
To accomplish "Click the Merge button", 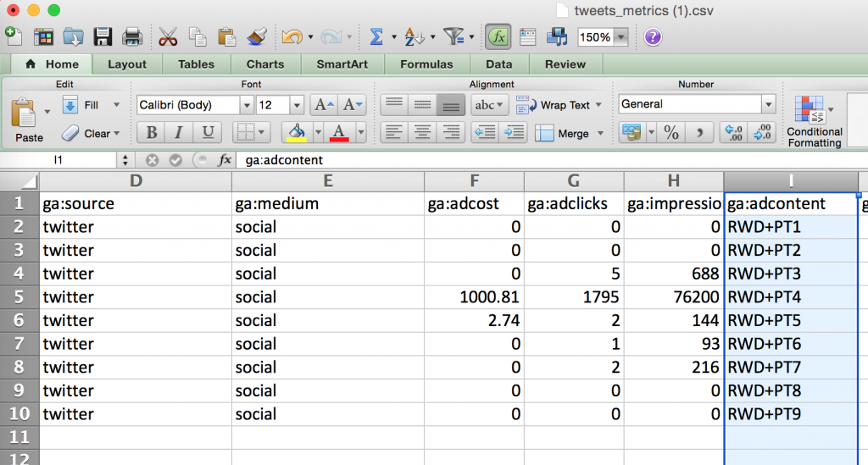I will (563, 133).
